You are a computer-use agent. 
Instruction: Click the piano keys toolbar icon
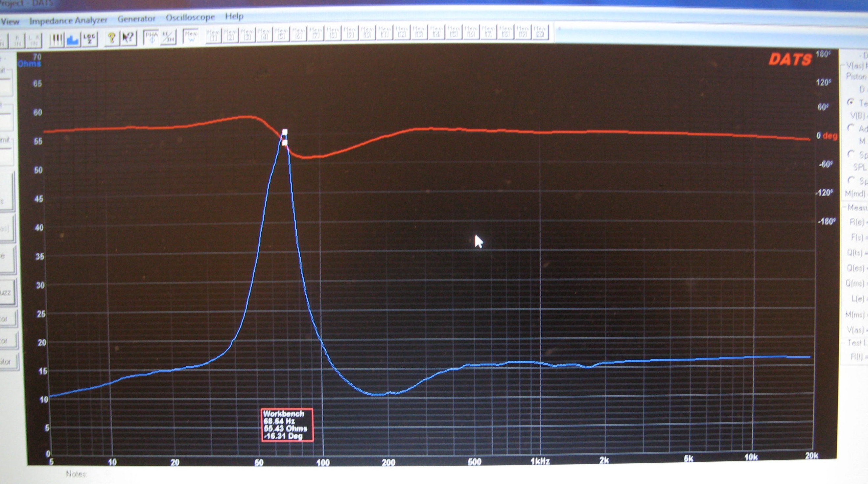coord(56,40)
